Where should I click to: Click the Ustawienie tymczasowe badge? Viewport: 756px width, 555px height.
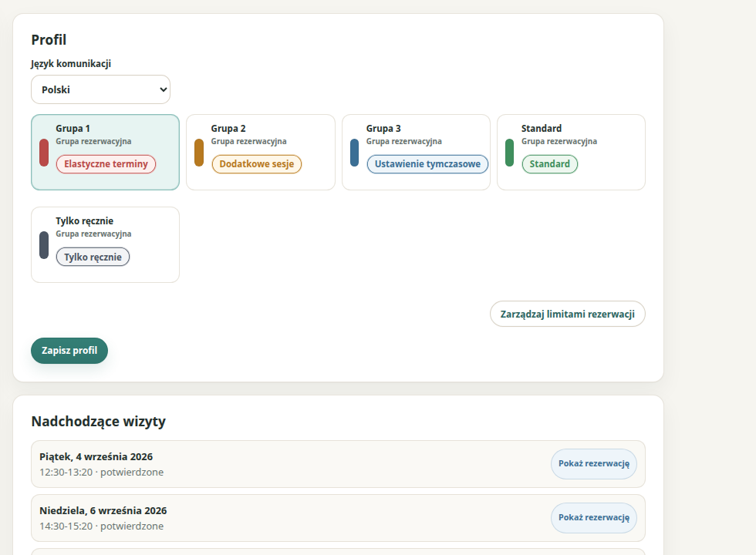coord(427,164)
